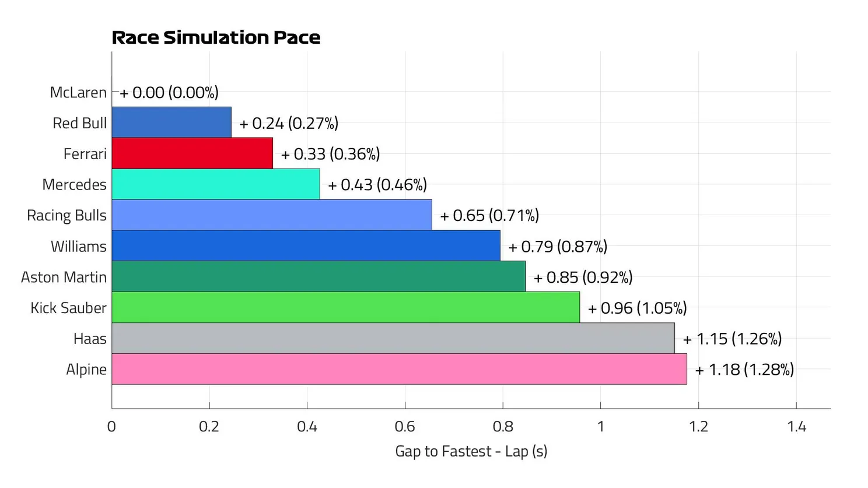This screenshot has width=868, height=488.
Task: Click the "+ 0.00 (0.00%)" value label
Action: coord(169,93)
